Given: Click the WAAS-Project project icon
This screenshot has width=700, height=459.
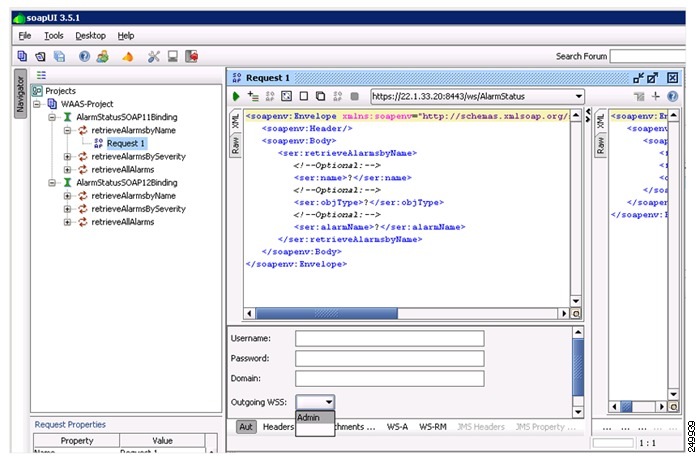Looking at the screenshot, I should 52,104.
